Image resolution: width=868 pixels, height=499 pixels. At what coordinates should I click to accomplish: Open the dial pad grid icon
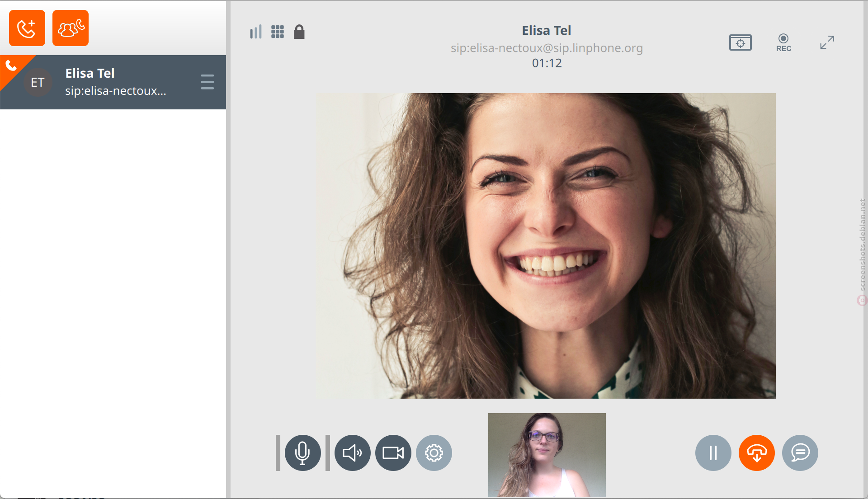(278, 32)
